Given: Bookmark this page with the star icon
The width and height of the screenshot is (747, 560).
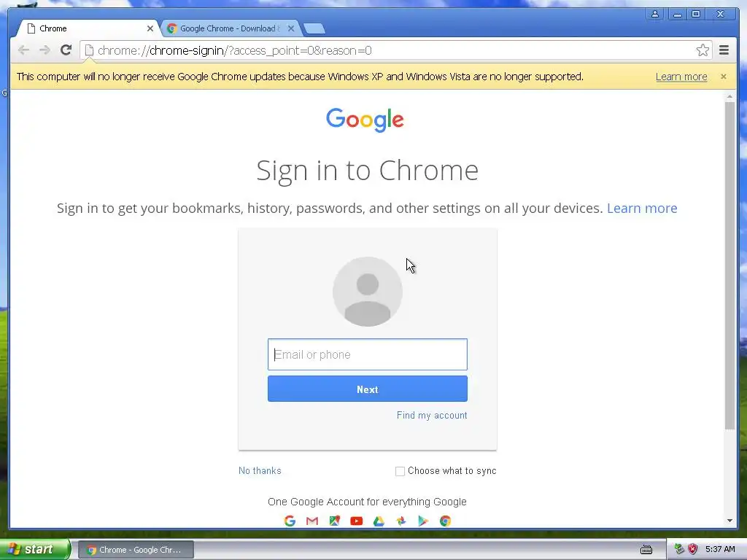Looking at the screenshot, I should tap(703, 50).
